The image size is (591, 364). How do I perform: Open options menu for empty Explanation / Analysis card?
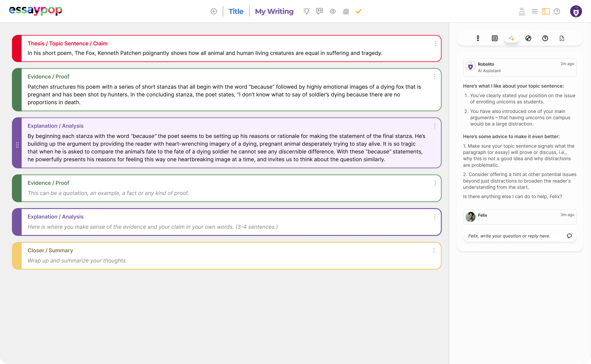(x=434, y=217)
